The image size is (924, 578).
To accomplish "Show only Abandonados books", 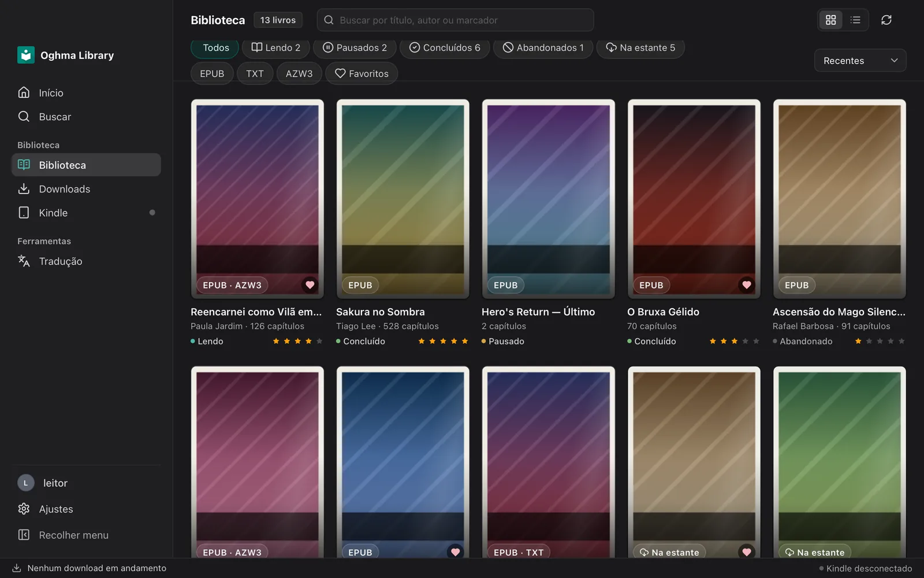I will [x=543, y=48].
